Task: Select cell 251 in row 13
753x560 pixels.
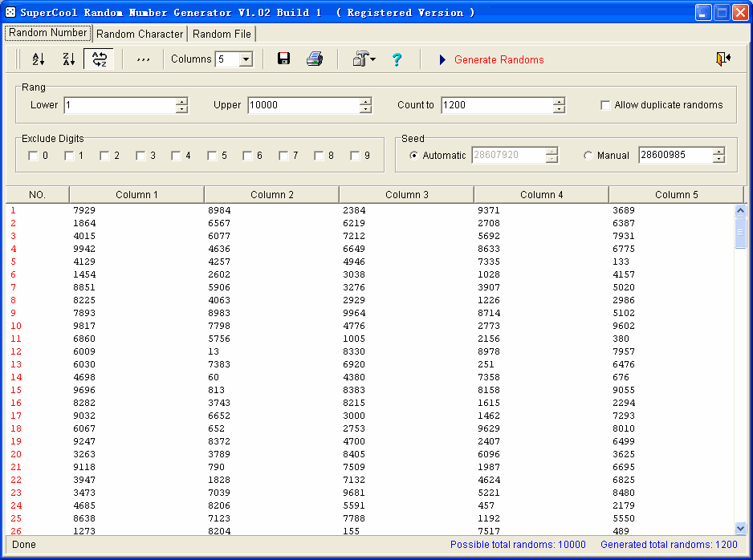Action: coord(486,364)
